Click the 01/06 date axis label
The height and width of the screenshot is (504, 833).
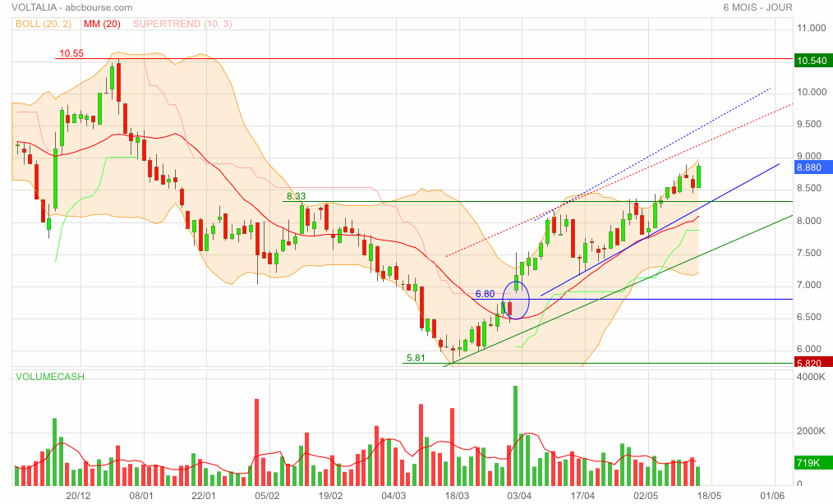pyautogui.click(x=772, y=496)
